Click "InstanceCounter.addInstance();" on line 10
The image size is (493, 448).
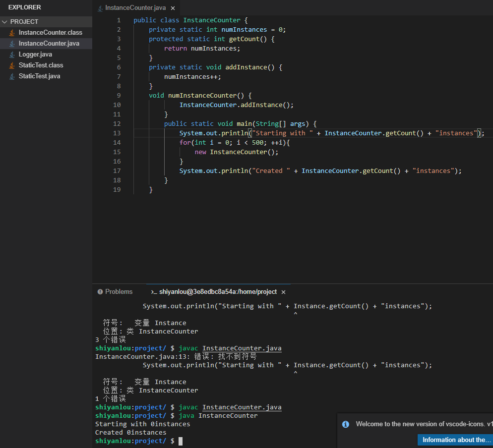237,105
